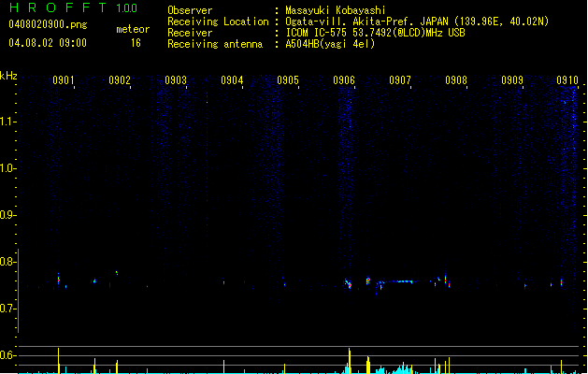
Task: Click the 'Receiving antenna' label
Action: point(215,44)
